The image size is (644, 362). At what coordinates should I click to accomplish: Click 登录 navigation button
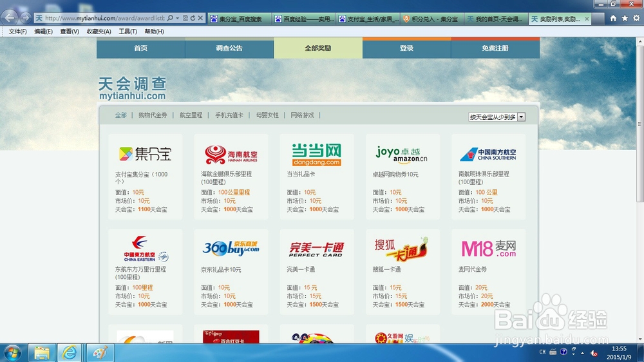406,48
